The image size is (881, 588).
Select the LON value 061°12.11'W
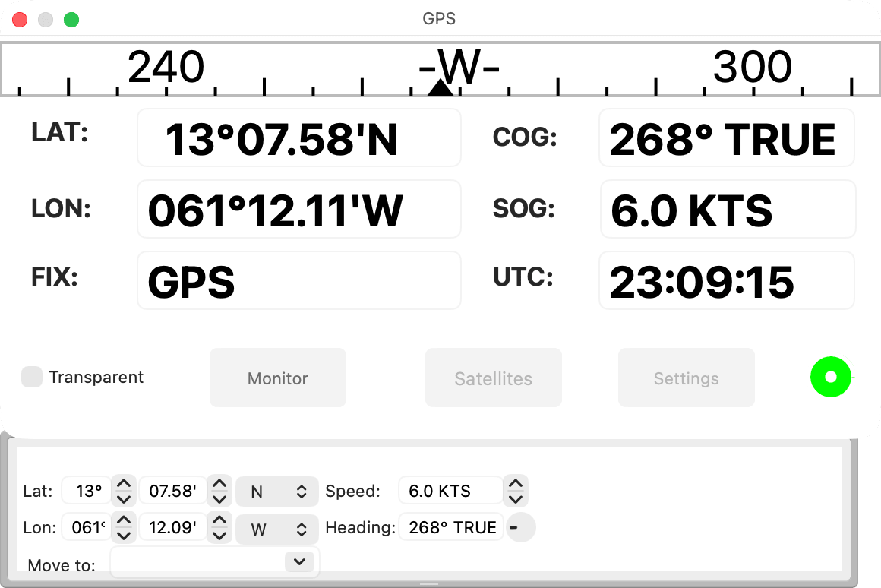click(299, 209)
